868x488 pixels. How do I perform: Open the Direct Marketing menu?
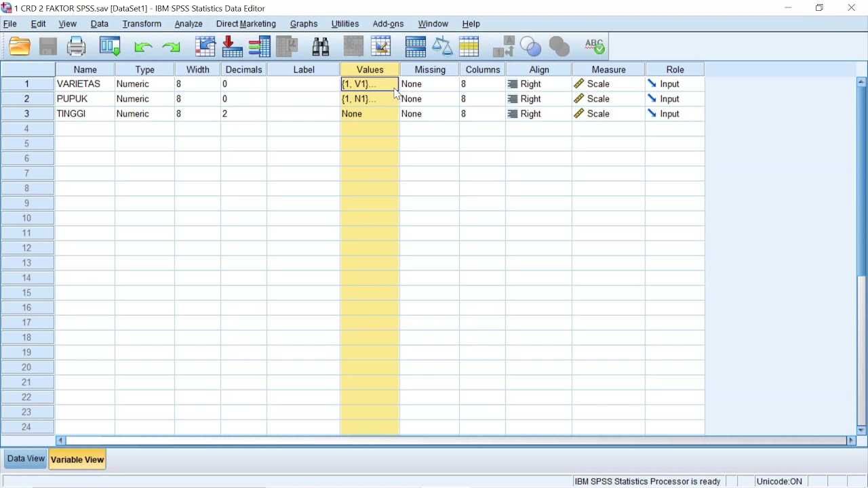(x=246, y=24)
